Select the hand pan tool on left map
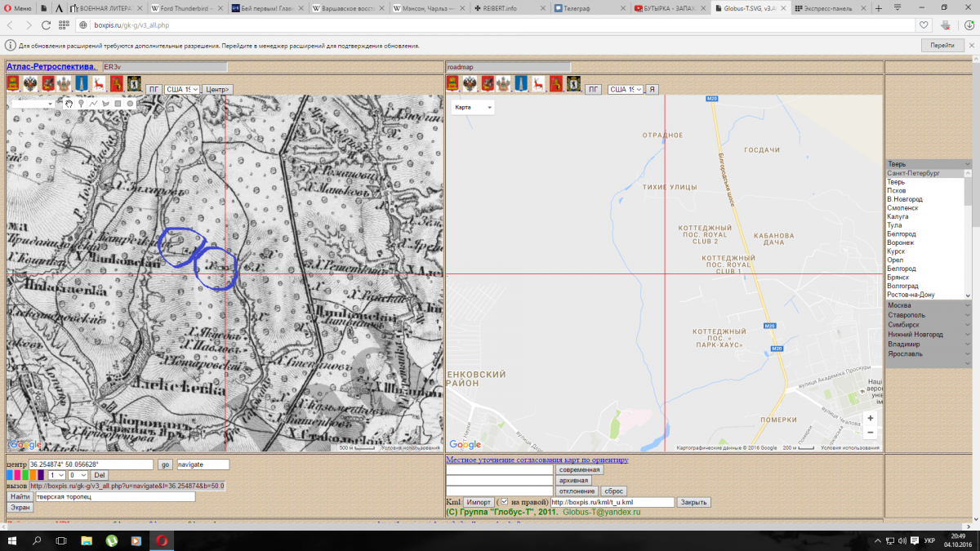Image resolution: width=980 pixels, height=551 pixels. point(69,104)
